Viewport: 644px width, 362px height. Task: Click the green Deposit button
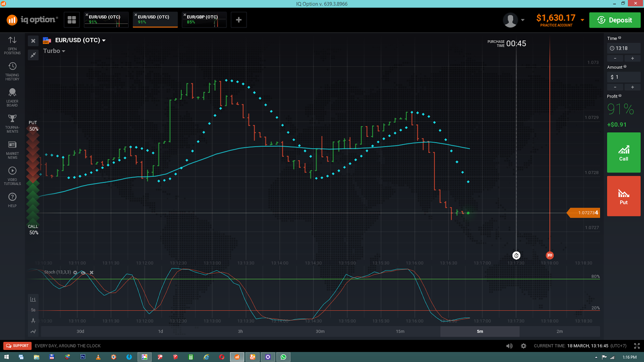point(615,20)
